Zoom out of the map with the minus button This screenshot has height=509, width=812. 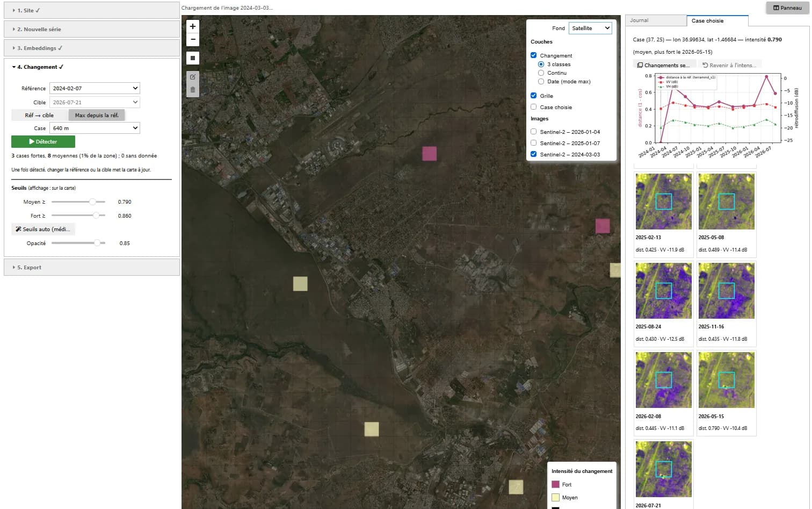pos(193,39)
